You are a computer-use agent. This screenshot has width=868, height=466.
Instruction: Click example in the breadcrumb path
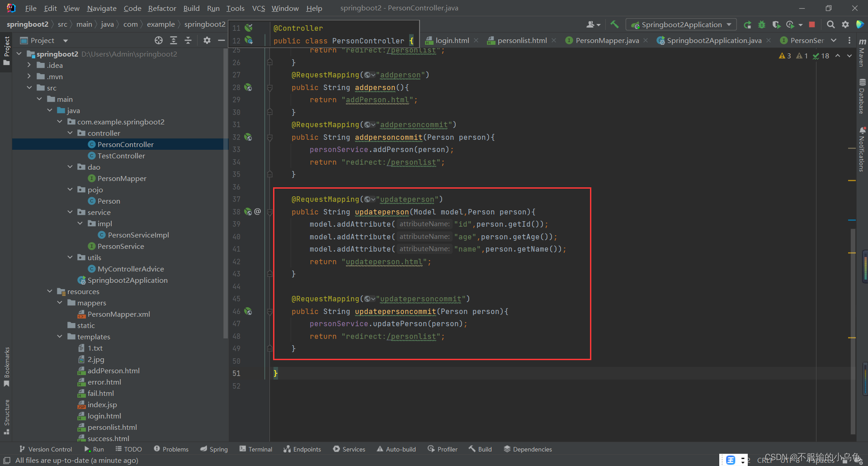point(160,24)
